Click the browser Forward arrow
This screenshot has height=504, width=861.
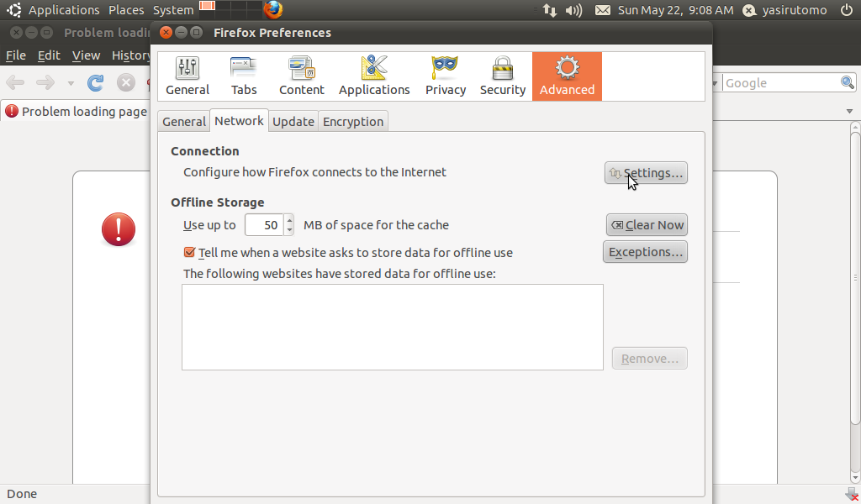(45, 83)
